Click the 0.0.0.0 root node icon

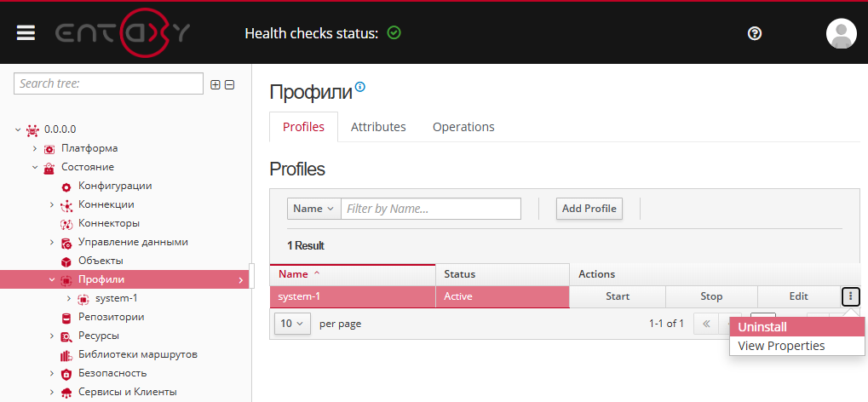[32, 130]
